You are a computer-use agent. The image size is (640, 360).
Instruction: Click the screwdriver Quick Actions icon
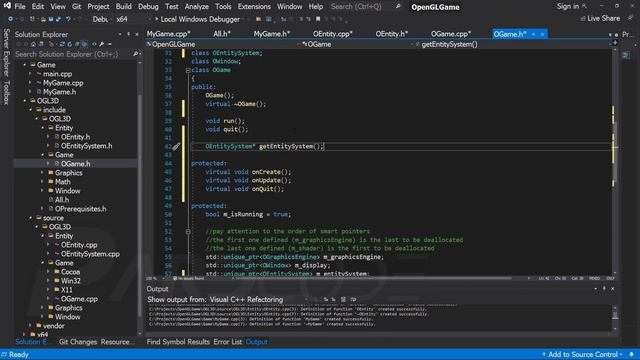176,146
